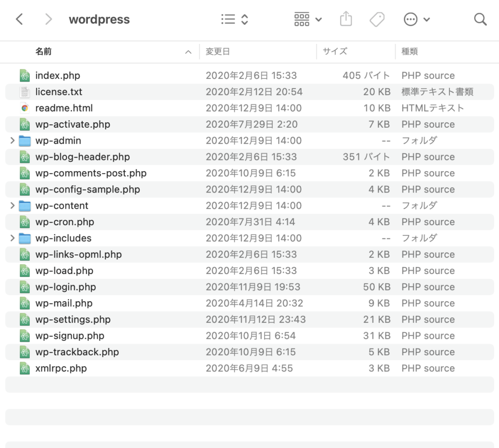The height and width of the screenshot is (448, 499).
Task: Open the search magnifier icon
Action: click(480, 19)
